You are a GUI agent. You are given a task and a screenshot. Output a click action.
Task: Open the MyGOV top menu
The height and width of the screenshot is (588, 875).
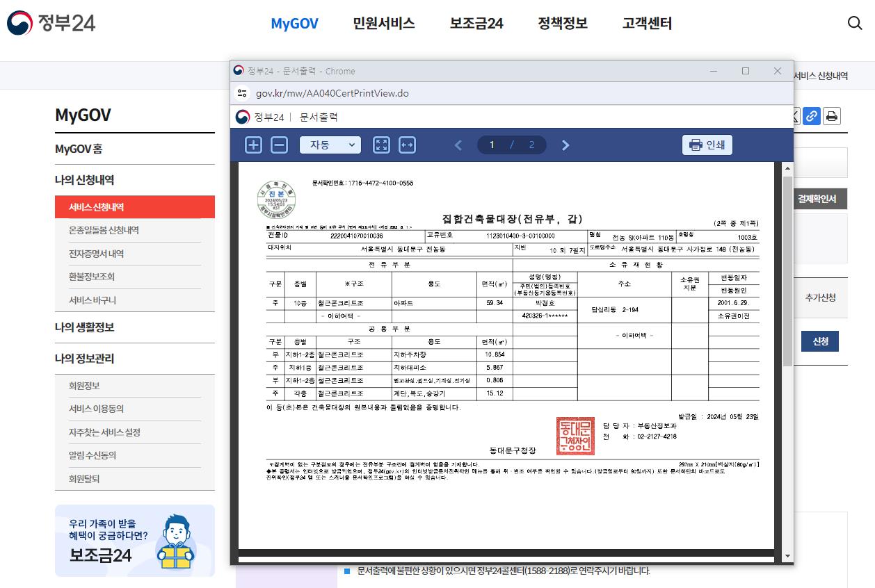(294, 23)
